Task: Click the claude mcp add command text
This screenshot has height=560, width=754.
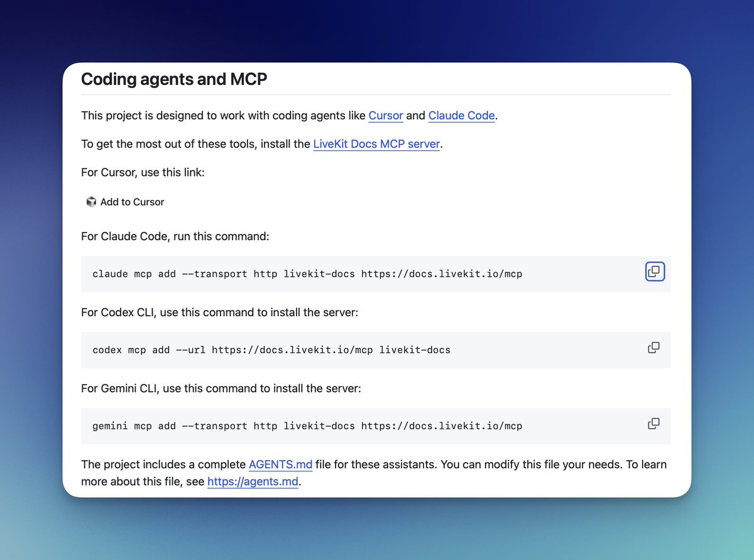Action: tap(307, 274)
